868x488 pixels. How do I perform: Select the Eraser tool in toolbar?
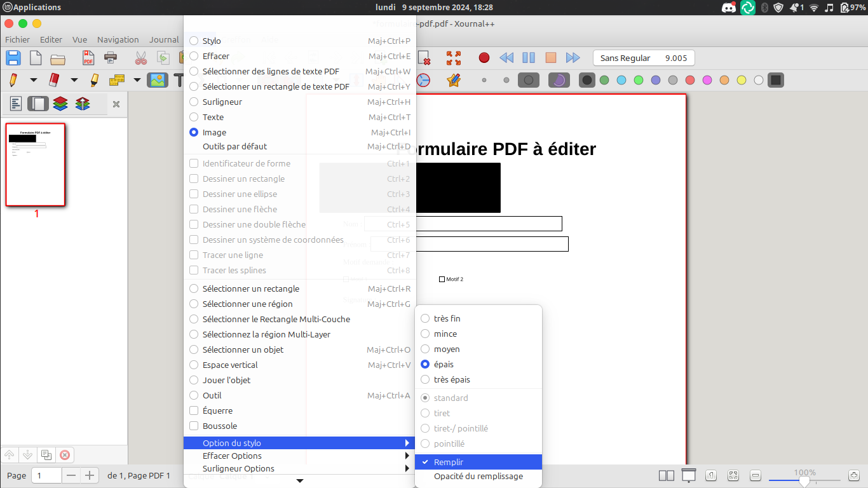coord(54,80)
